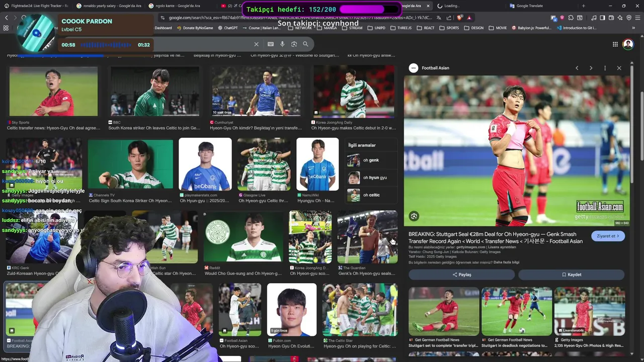Image resolution: width=644 pixels, height=362 pixels.
Task: Open large preview image of player
Action: (x=516, y=151)
